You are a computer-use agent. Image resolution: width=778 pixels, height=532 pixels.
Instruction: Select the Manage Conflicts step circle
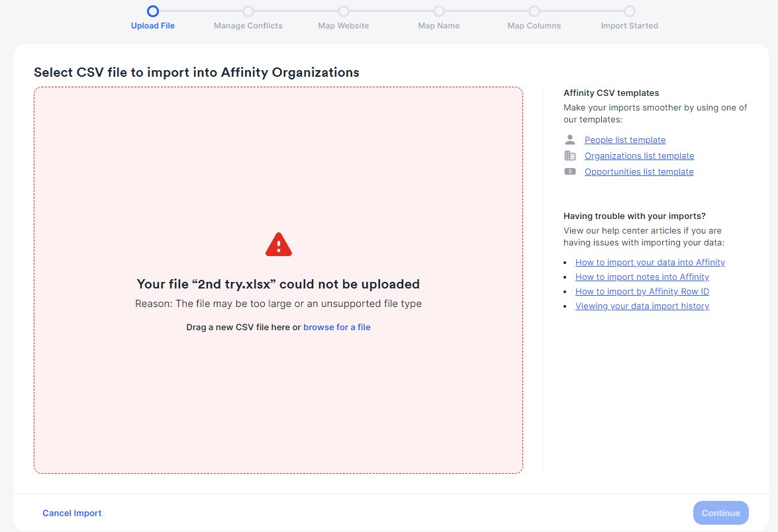tap(248, 11)
